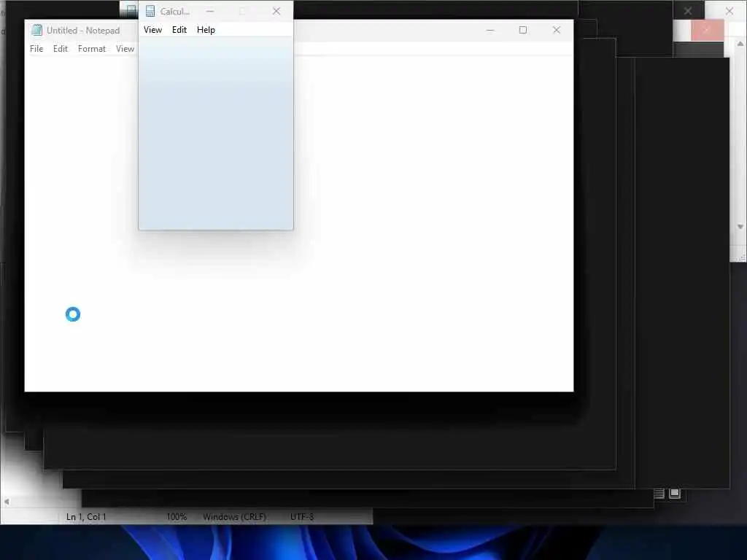Click the Untitled - Notepad title bar icon
This screenshot has height=560, width=747.
(x=36, y=30)
